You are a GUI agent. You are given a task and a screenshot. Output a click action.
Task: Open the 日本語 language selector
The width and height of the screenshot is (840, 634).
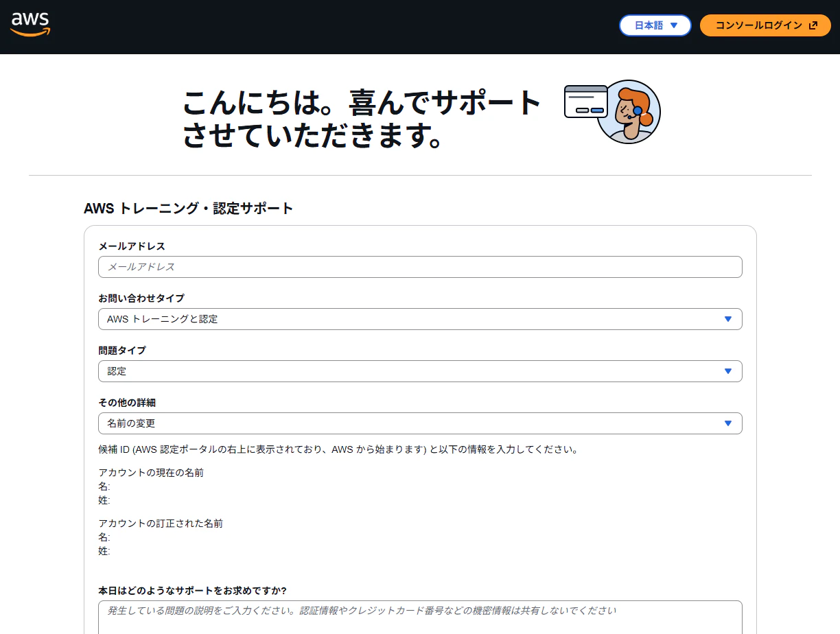(655, 25)
